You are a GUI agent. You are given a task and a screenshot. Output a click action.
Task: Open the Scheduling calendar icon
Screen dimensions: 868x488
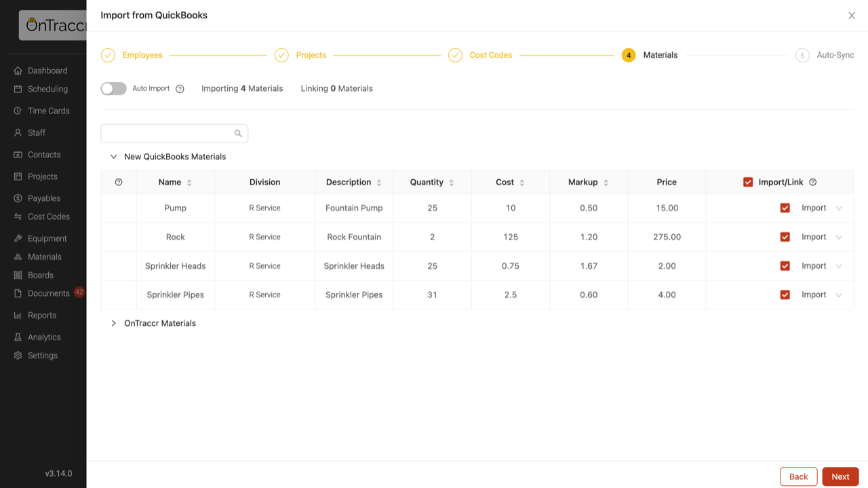point(18,89)
